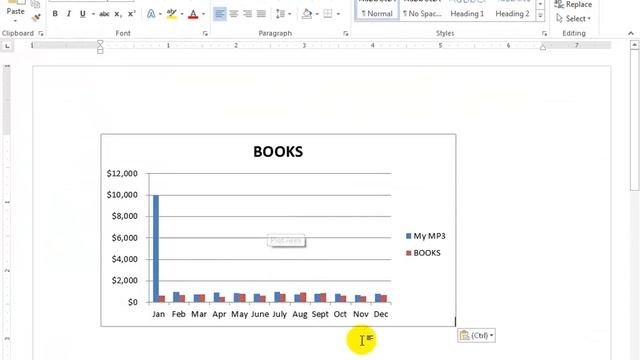
Task: Open Paste options dropdown
Action: [15, 20]
